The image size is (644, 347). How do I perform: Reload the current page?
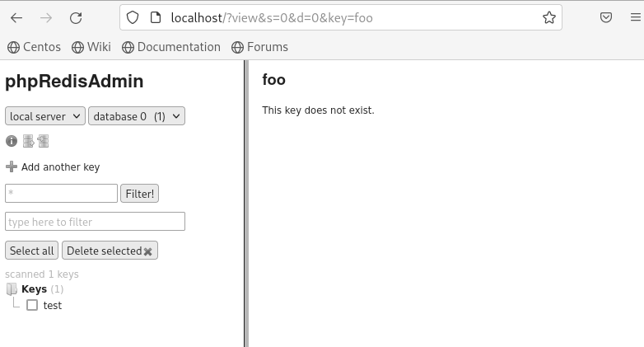coord(76,17)
